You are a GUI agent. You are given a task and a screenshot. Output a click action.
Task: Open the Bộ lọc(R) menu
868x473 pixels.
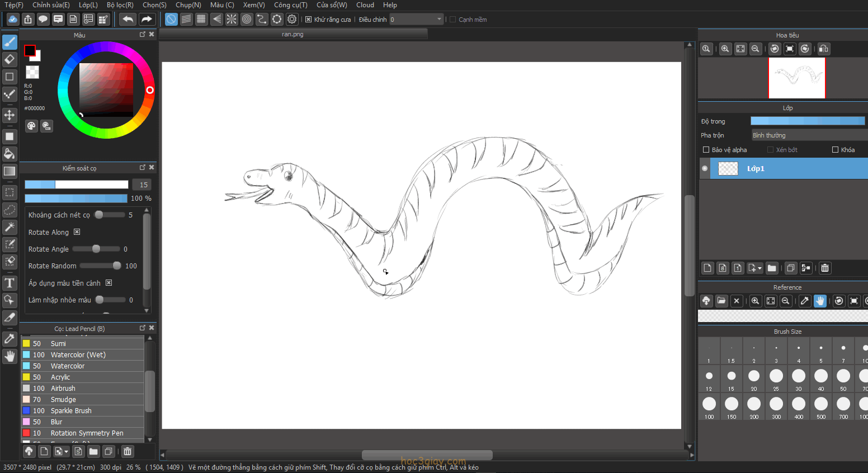tap(120, 5)
